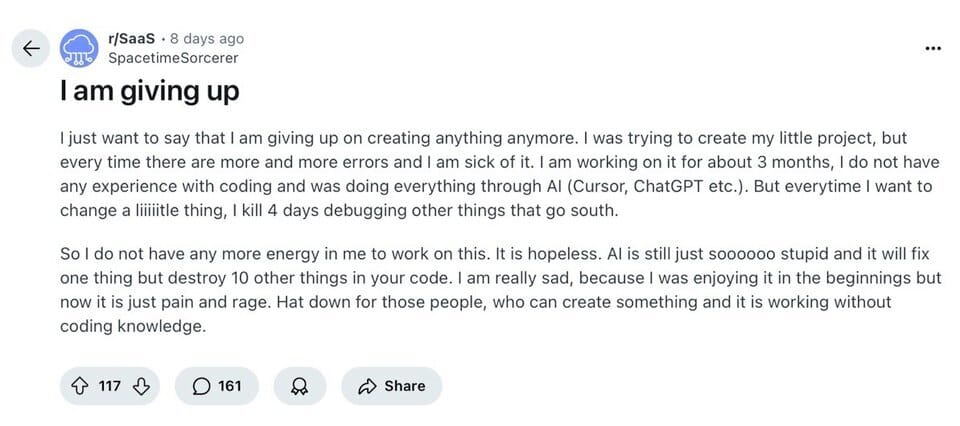Click the back arrow button
This screenshot has width=960, height=426.
coord(31,48)
